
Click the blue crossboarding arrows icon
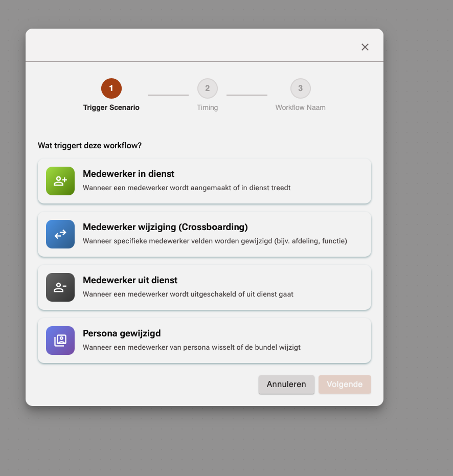tap(60, 234)
